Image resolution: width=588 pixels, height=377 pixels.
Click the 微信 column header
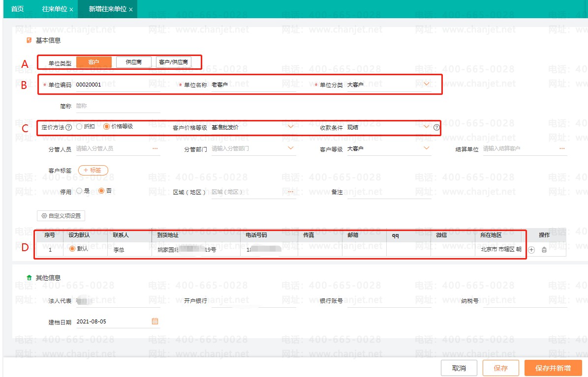453,235
